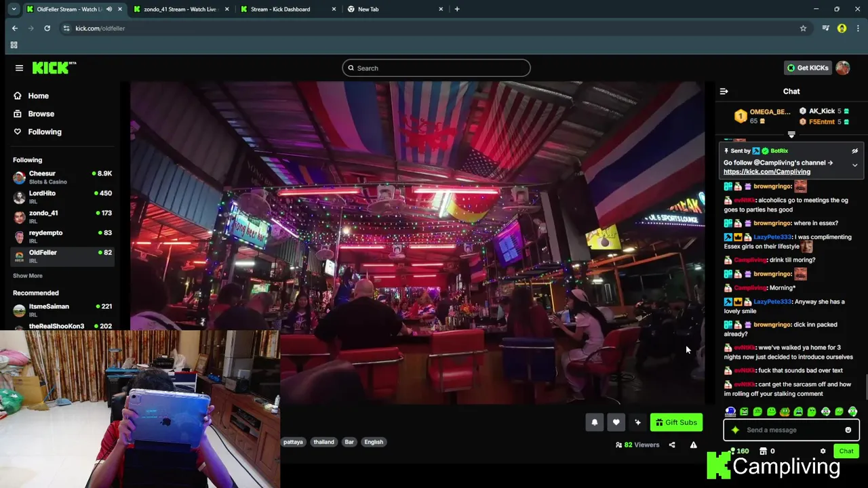The height and width of the screenshot is (488, 868).
Task: Click the live stream video player
Action: coord(418,243)
